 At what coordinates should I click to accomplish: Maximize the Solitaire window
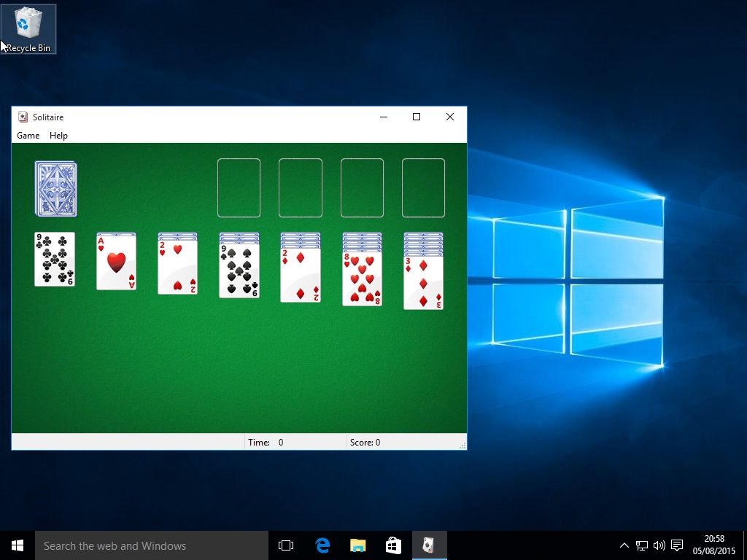click(417, 117)
